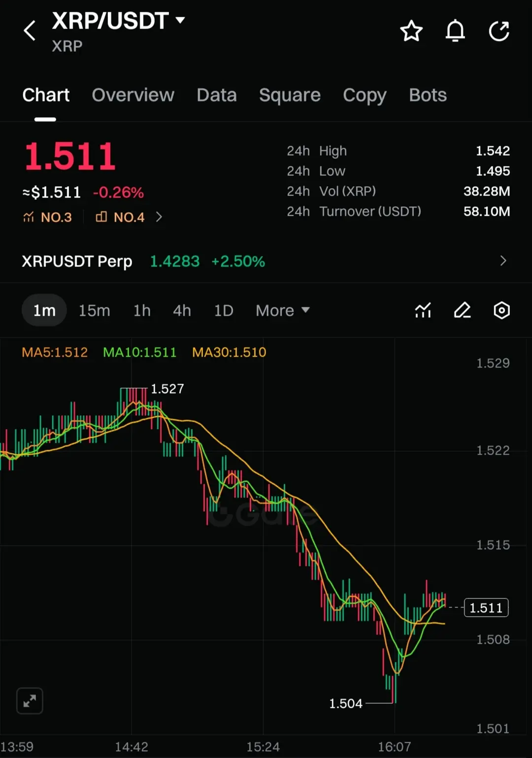The height and width of the screenshot is (758, 532).
Task: Click the 24h Turnover value 58.10M
Action: (x=487, y=211)
